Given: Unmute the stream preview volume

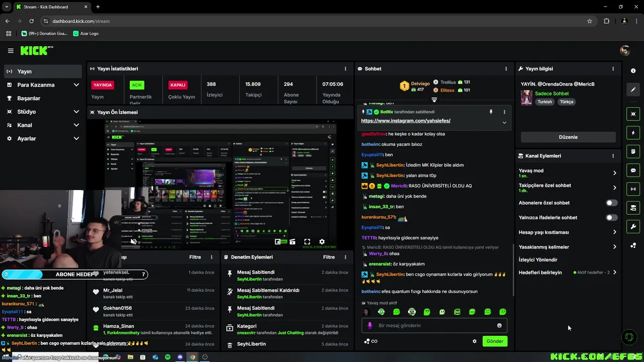Looking at the screenshot, I should pyautogui.click(x=133, y=242).
